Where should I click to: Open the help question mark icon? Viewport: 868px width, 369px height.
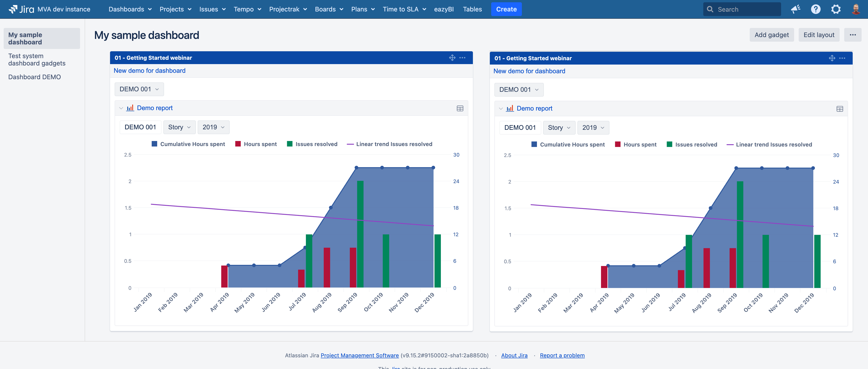point(815,9)
